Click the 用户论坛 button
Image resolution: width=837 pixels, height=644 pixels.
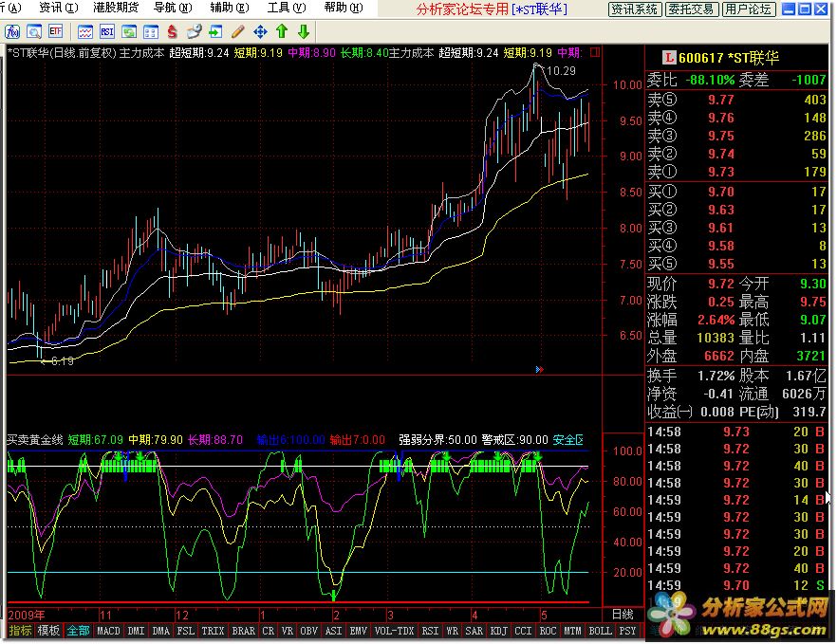pyautogui.click(x=749, y=9)
